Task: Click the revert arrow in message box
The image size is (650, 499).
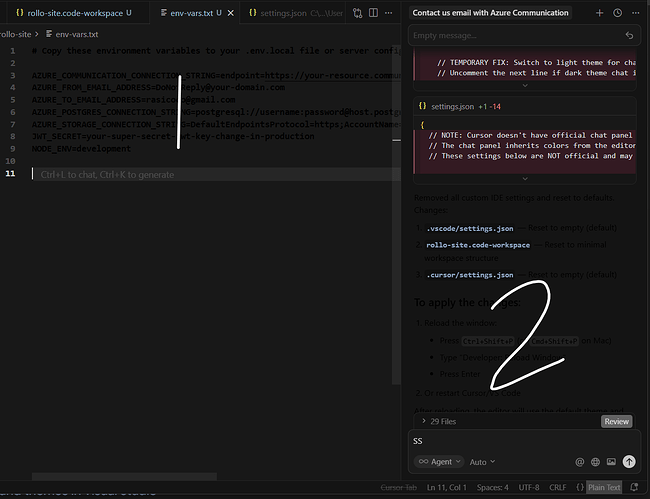Action: (629, 36)
